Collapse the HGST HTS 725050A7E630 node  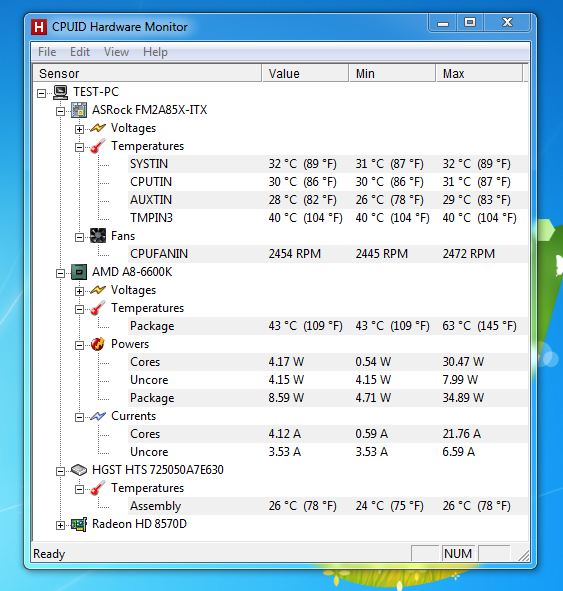click(x=60, y=471)
